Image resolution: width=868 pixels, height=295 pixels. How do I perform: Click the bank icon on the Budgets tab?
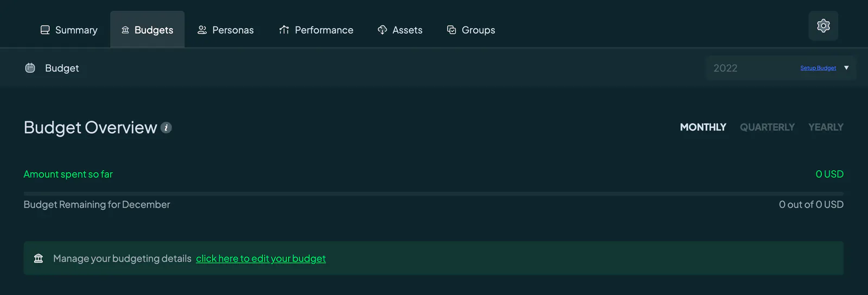[x=125, y=30]
